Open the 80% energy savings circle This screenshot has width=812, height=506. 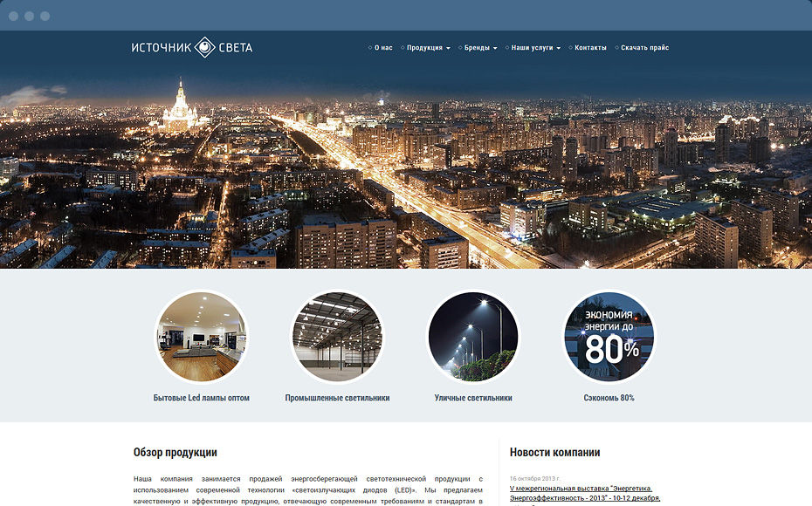(609, 337)
